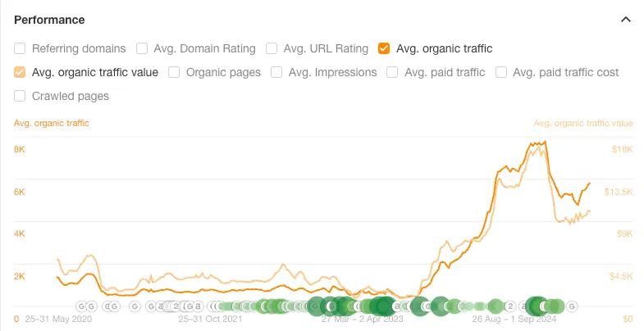Click the right axis title for traffic value
The height and width of the screenshot is (331, 644).
coord(582,123)
